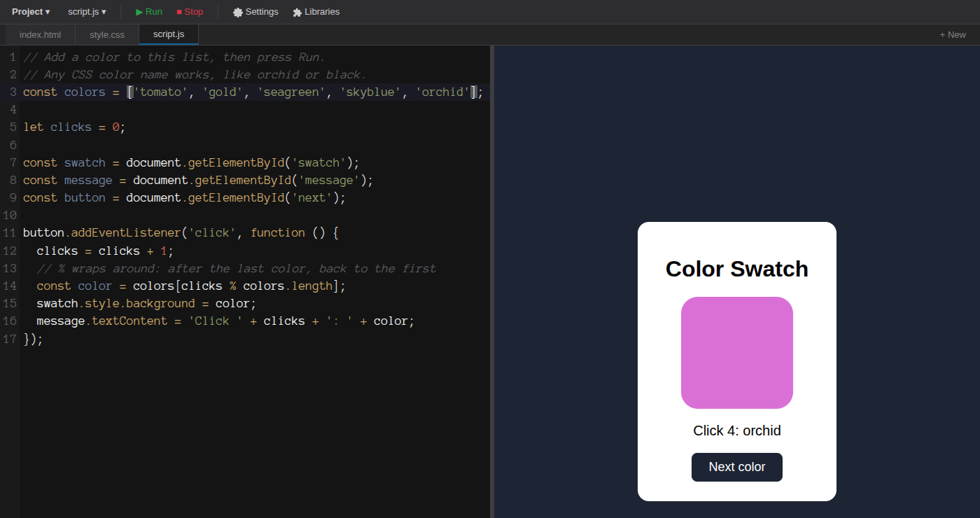Click line number 3 in the gutter
Screen dimensions: 980x518
13,92
